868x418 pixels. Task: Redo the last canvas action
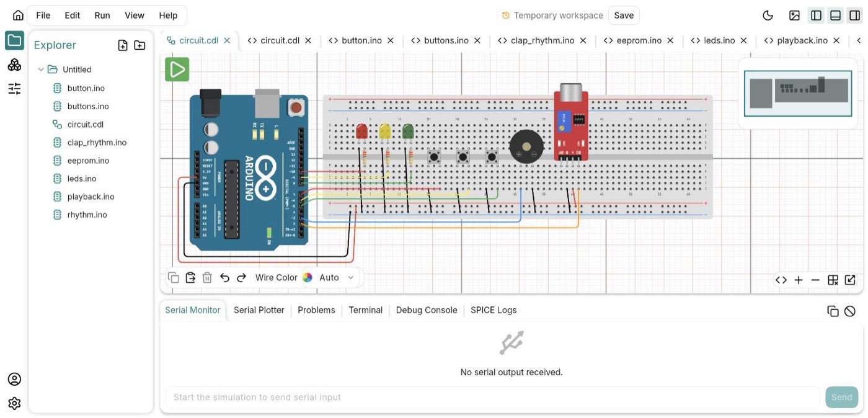coord(242,278)
